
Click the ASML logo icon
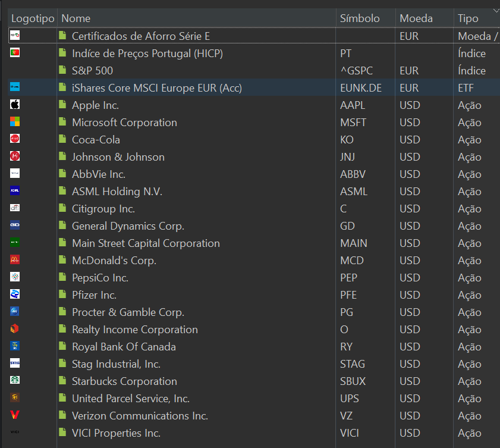tap(15, 190)
